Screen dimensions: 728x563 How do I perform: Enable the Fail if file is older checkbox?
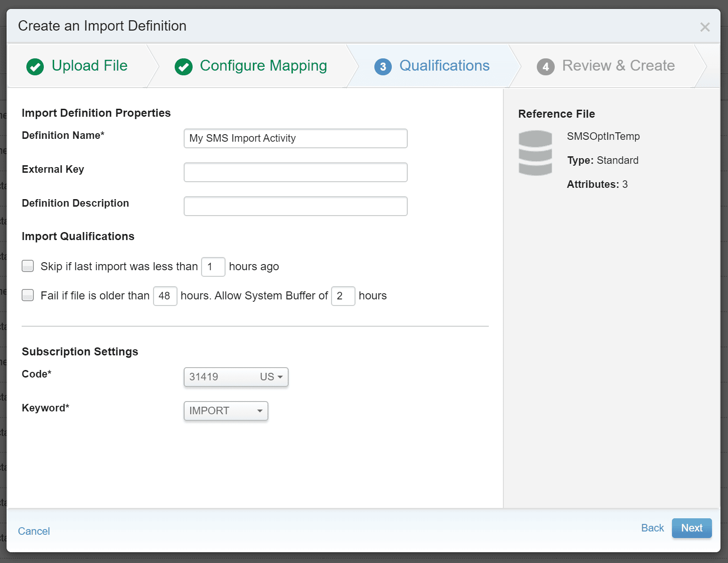point(28,296)
